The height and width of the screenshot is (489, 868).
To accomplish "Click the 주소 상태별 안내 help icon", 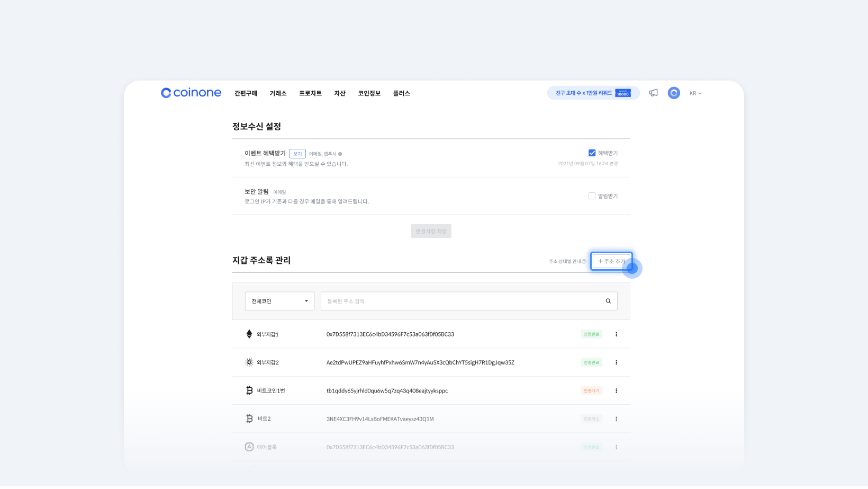I will pyautogui.click(x=584, y=261).
